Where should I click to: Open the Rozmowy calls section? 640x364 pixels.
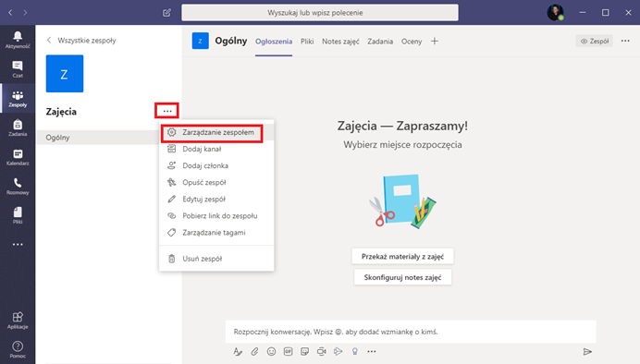[18, 187]
